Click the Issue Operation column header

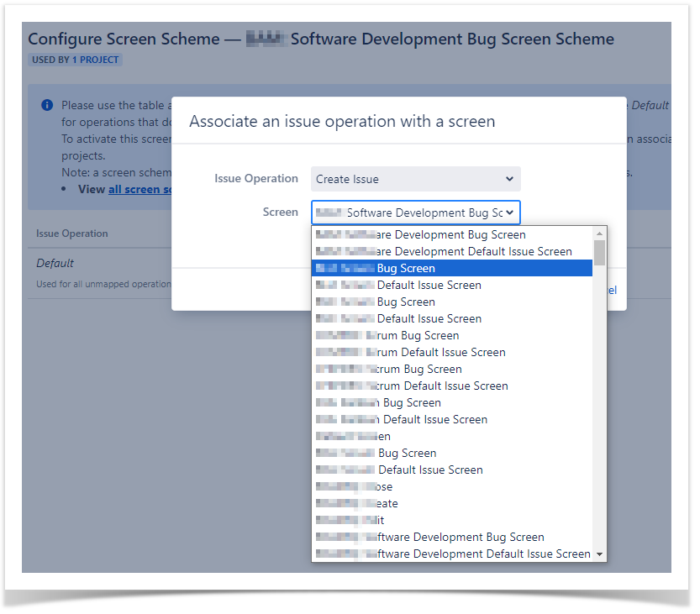pos(72,234)
